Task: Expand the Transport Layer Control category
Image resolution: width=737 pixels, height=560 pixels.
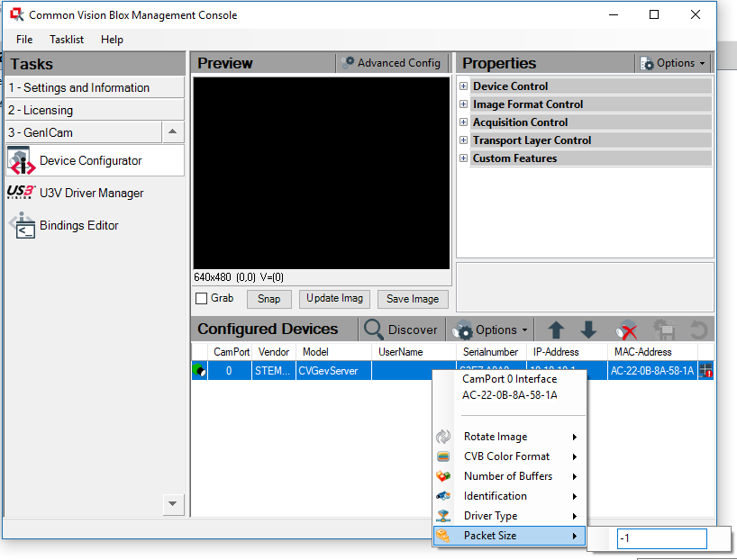Action: (463, 140)
